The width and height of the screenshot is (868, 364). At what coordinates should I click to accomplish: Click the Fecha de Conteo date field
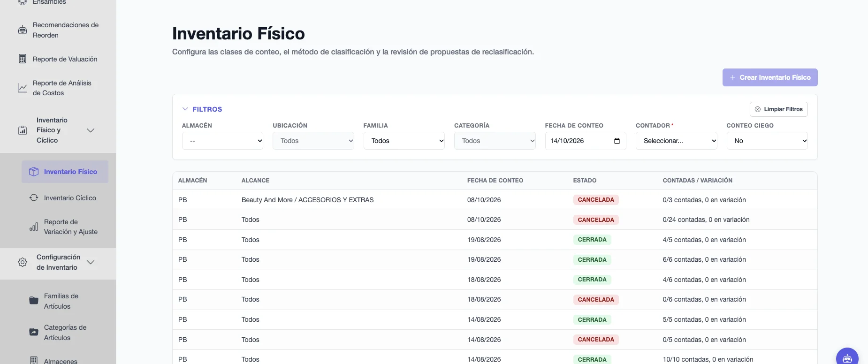click(x=586, y=141)
